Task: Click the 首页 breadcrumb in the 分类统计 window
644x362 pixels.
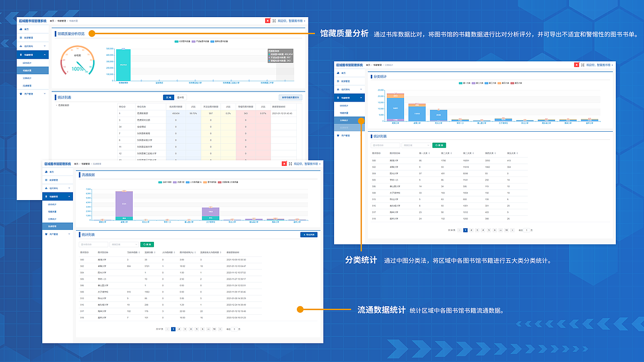Action: (x=368, y=65)
